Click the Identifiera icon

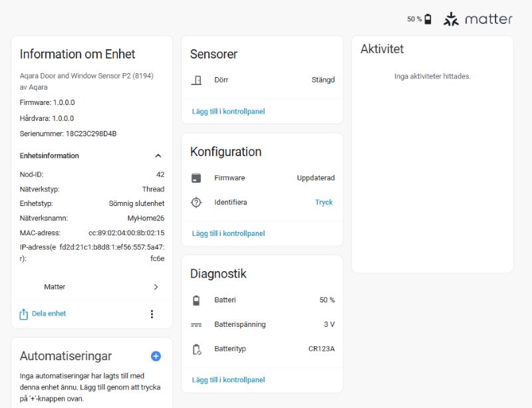coord(196,203)
